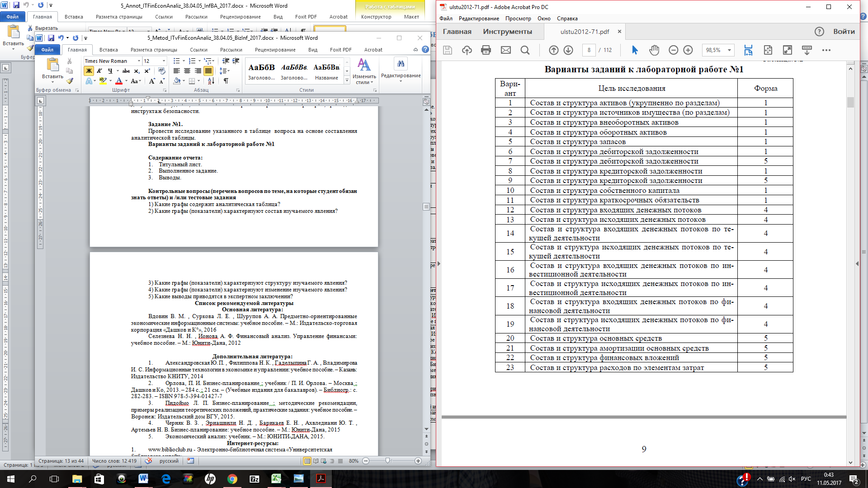Toggle Underline (Ч) formatting in Word
Image resolution: width=868 pixels, height=488 pixels.
(110, 71)
